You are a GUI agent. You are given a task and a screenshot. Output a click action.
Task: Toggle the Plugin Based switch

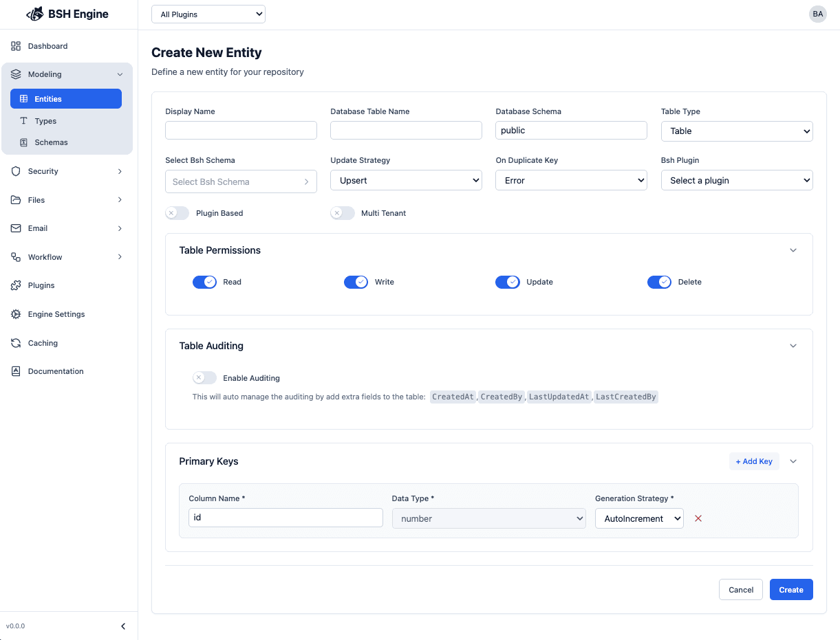(x=177, y=213)
